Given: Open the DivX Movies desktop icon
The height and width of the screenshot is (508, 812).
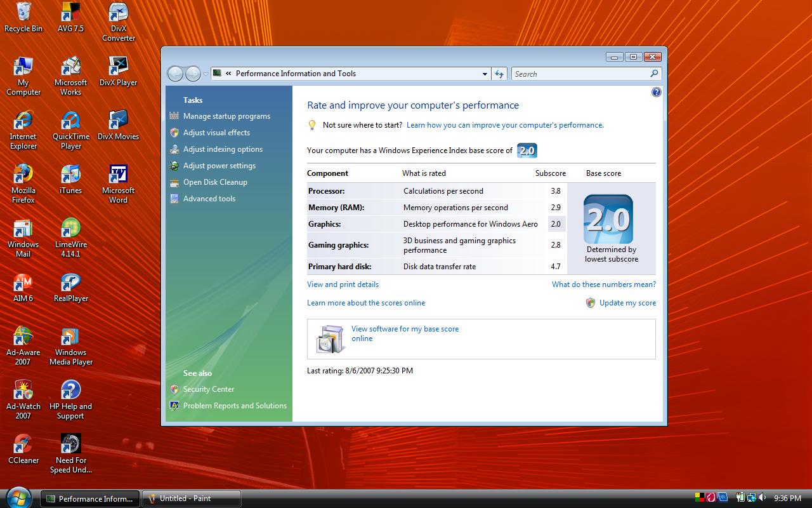Looking at the screenshot, I should 119,126.
